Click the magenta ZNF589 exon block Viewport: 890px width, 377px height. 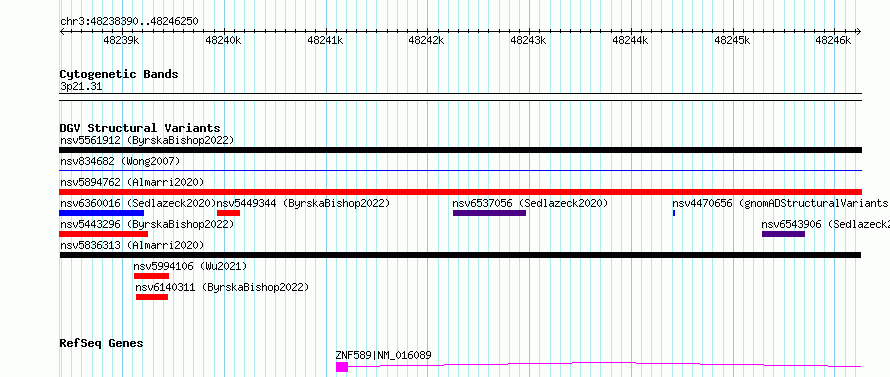342,367
